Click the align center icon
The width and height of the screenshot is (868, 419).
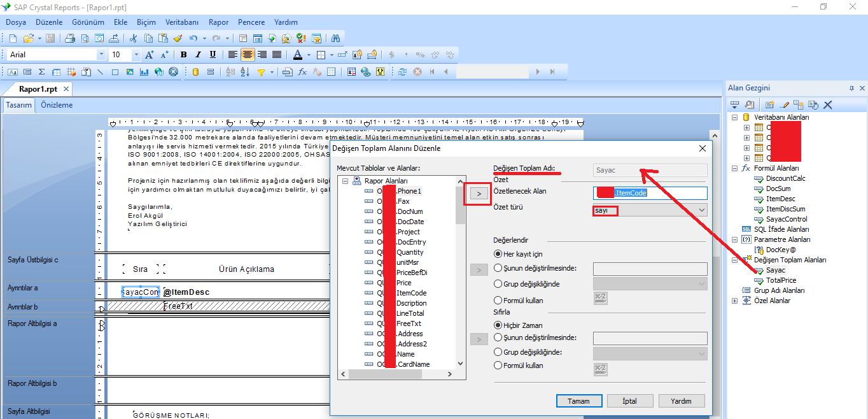click(x=248, y=55)
